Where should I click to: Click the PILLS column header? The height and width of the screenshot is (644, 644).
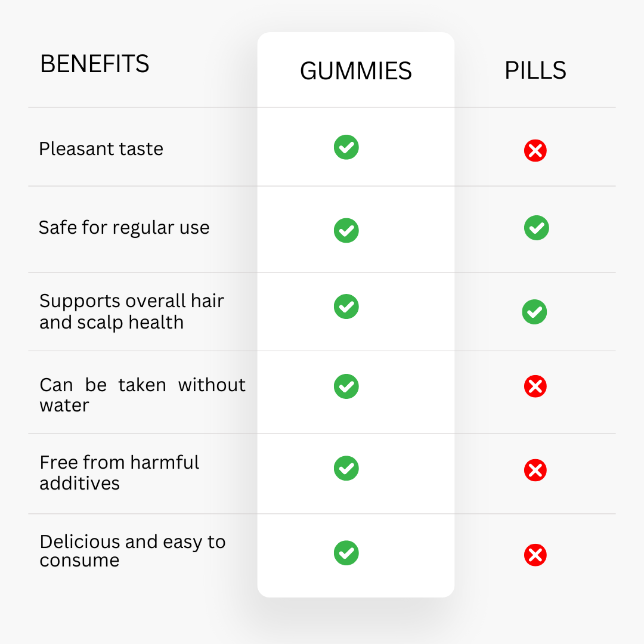(535, 70)
